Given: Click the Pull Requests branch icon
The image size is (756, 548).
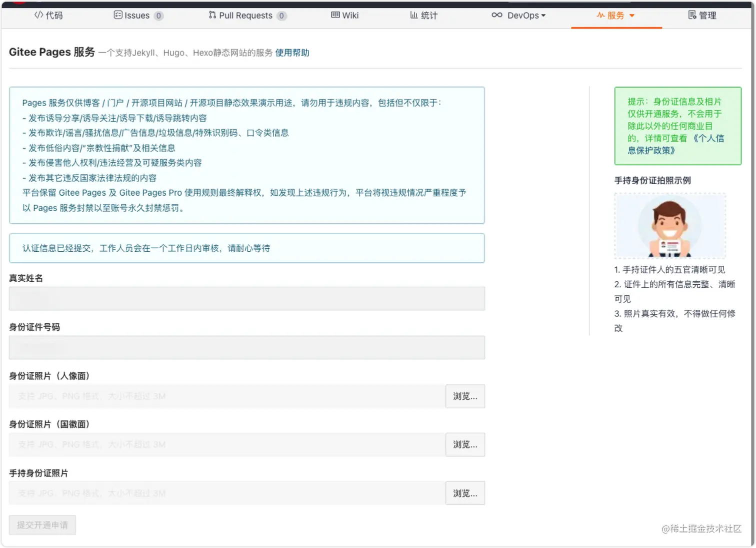Looking at the screenshot, I should point(211,16).
